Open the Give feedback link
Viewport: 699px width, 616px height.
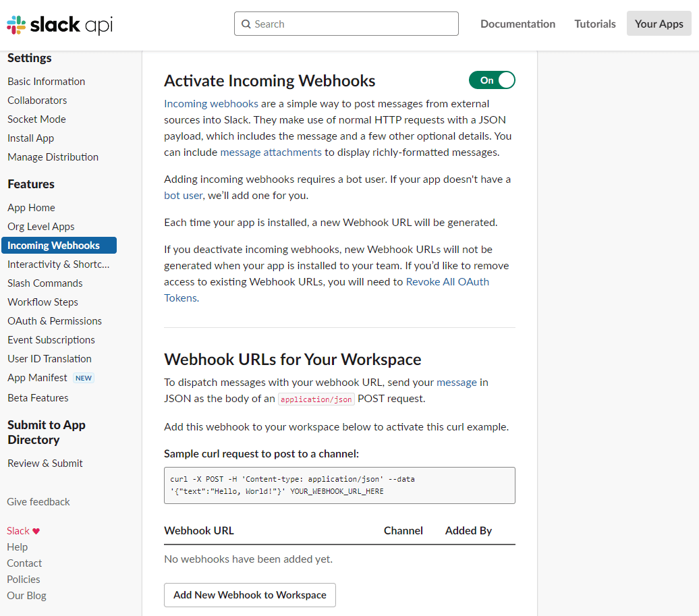(38, 502)
